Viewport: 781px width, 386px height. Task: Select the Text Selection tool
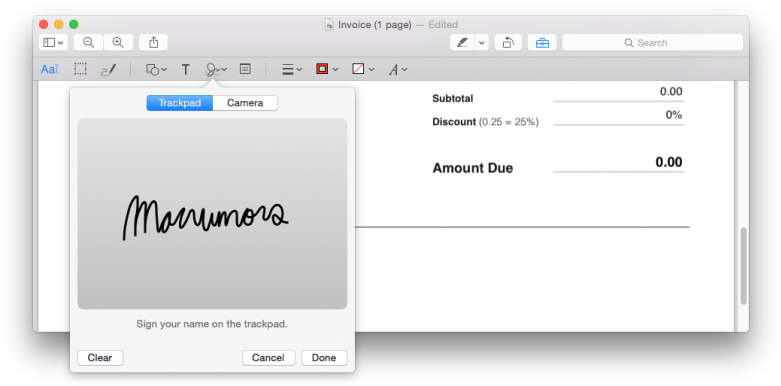tap(50, 70)
